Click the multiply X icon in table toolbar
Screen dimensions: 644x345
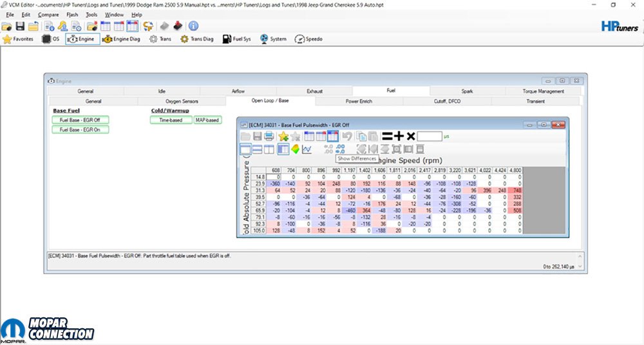(410, 136)
